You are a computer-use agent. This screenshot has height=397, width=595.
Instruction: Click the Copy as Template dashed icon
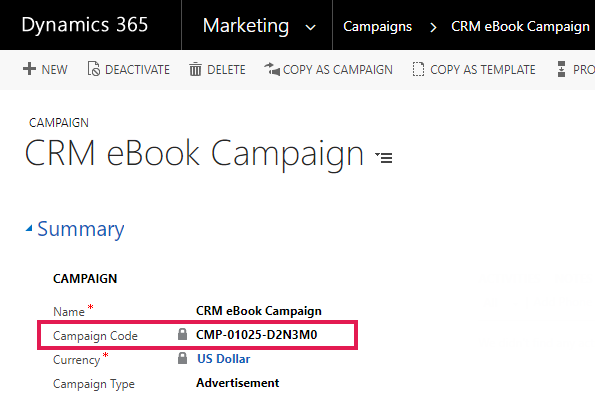tap(418, 69)
